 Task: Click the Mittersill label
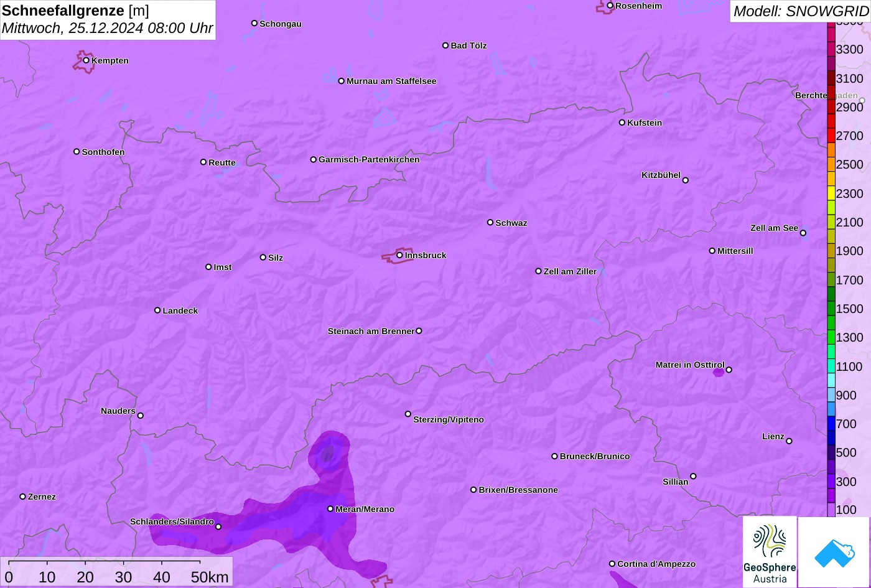pyautogui.click(x=735, y=251)
